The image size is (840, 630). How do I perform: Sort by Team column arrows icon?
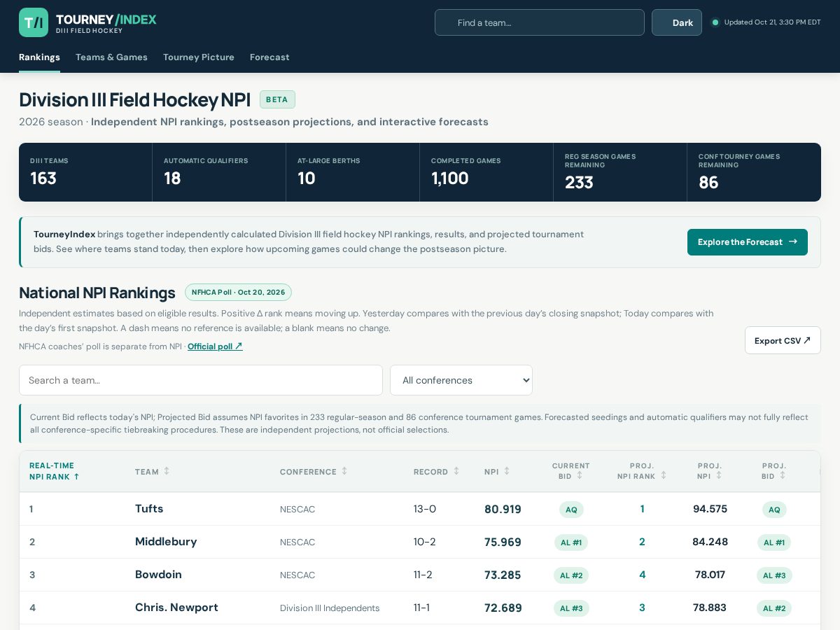point(167,471)
